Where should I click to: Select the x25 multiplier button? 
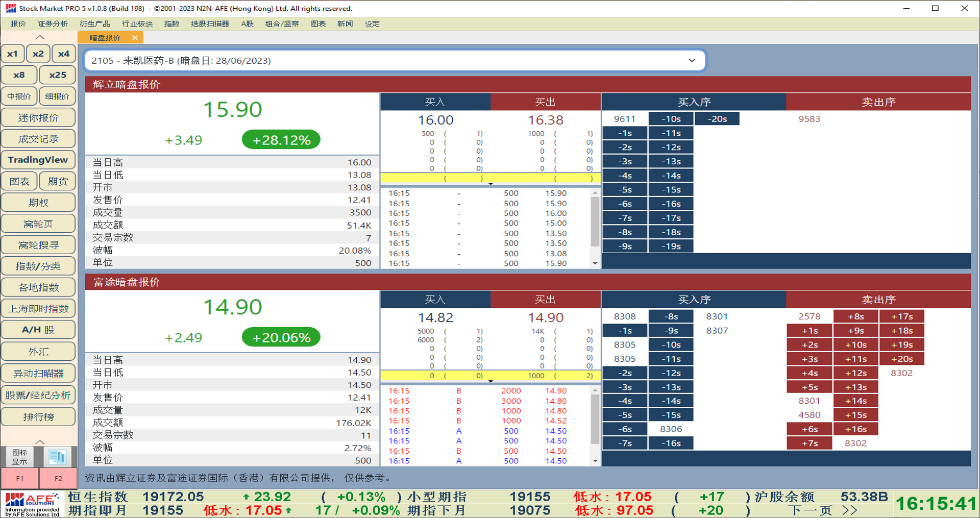click(x=58, y=75)
